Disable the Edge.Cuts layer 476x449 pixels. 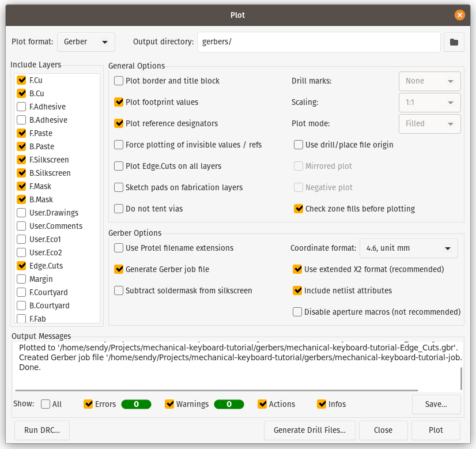coord(21,266)
